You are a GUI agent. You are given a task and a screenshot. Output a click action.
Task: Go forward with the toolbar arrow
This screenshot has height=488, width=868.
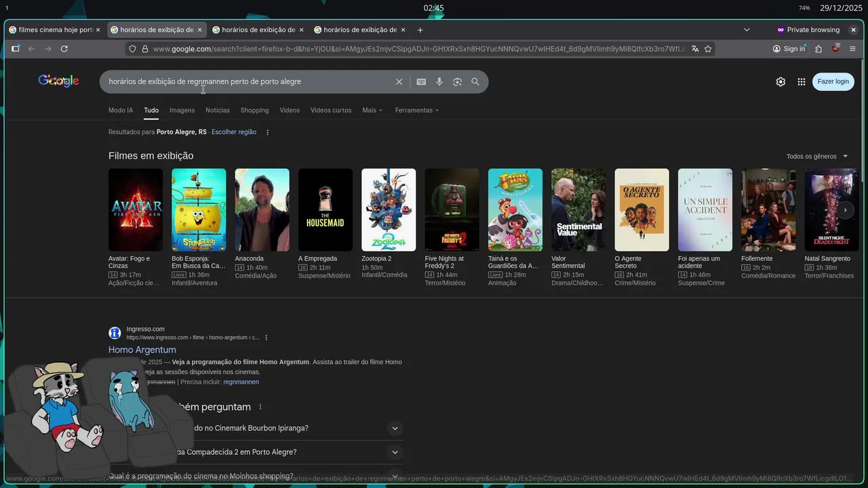click(47, 49)
